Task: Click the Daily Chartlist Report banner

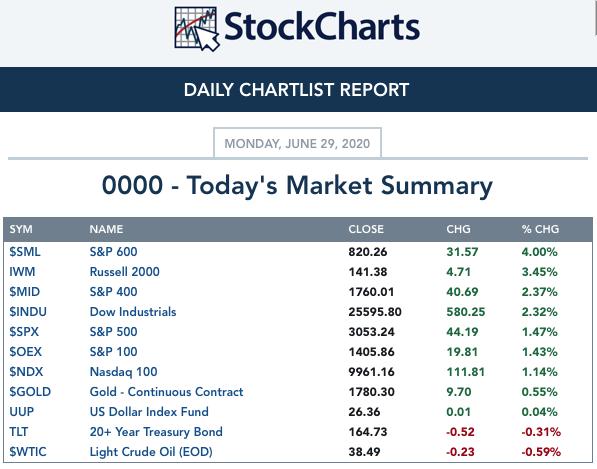Action: [297, 90]
